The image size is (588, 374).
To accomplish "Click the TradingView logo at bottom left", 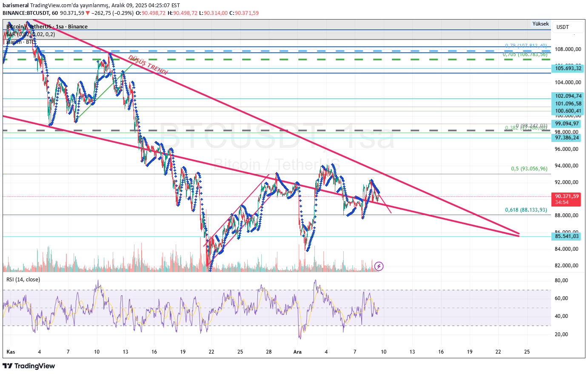I will pyautogui.click(x=29, y=366).
